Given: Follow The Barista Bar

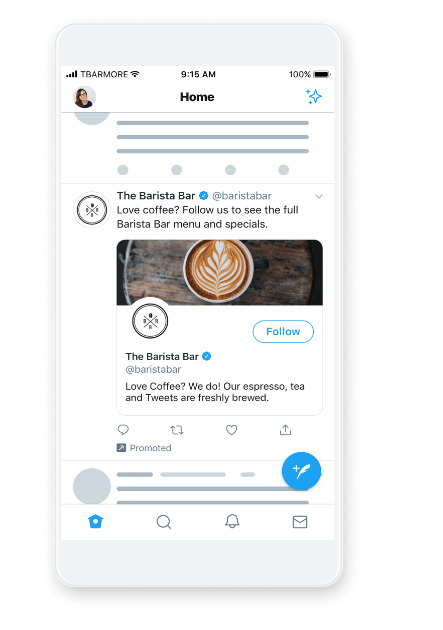Looking at the screenshot, I should point(283,331).
